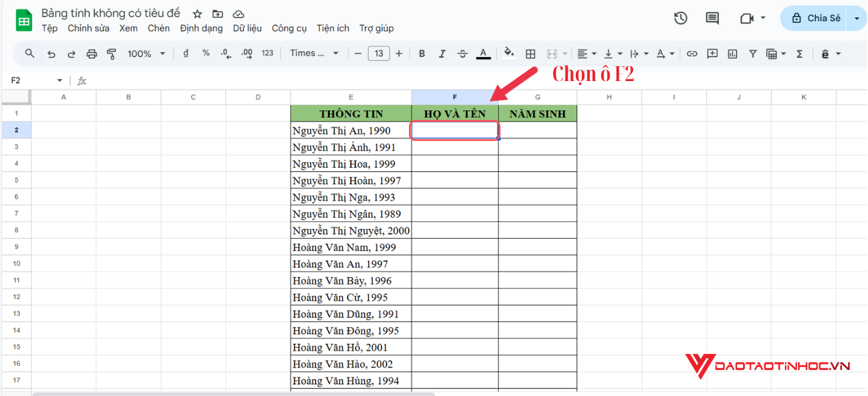Apply borders to selected cells
The height and width of the screenshot is (396, 868).
530,53
